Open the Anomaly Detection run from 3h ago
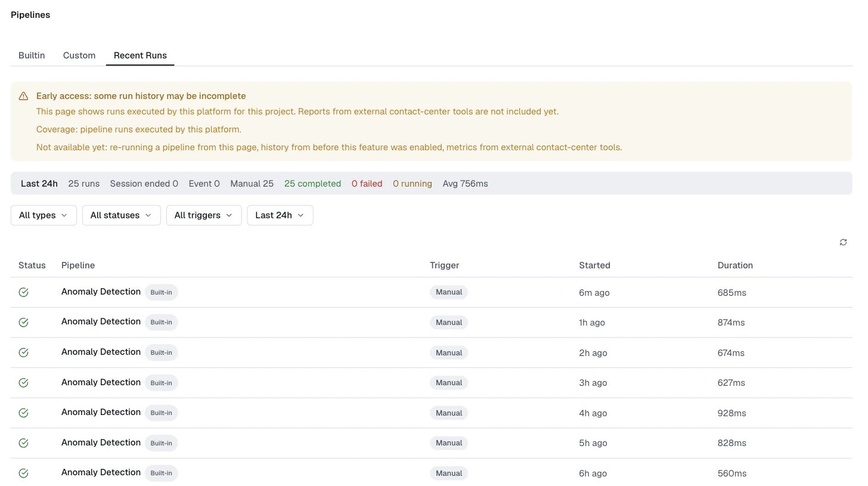 [x=432, y=383]
